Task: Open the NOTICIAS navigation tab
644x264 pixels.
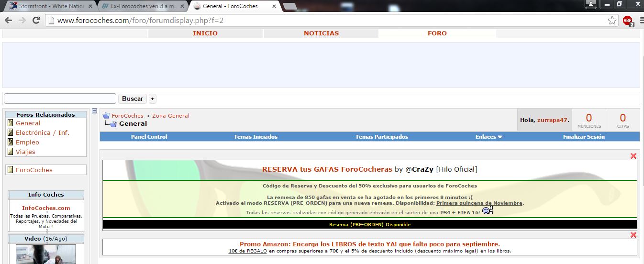Action: click(x=321, y=33)
